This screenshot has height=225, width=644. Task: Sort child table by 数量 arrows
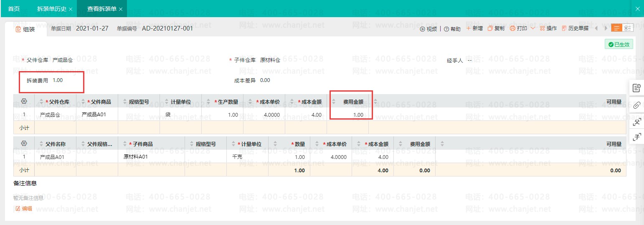tap(275, 143)
